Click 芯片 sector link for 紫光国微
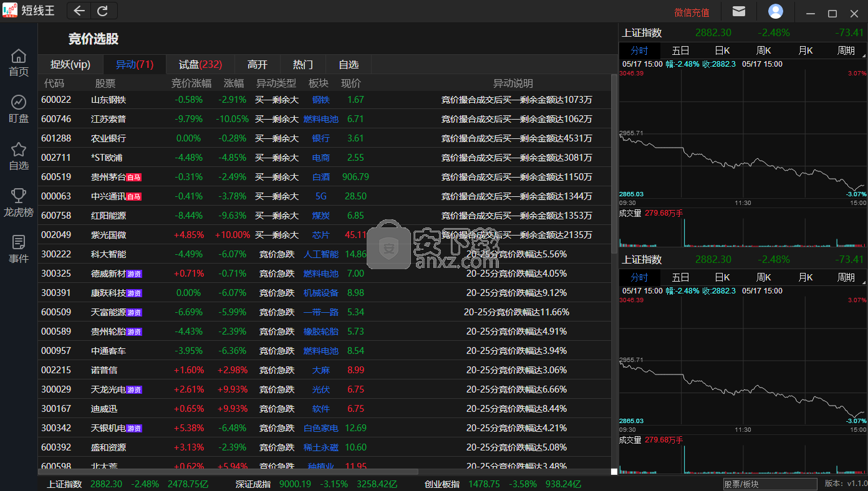Viewport: 868px width, 491px height. (x=321, y=235)
